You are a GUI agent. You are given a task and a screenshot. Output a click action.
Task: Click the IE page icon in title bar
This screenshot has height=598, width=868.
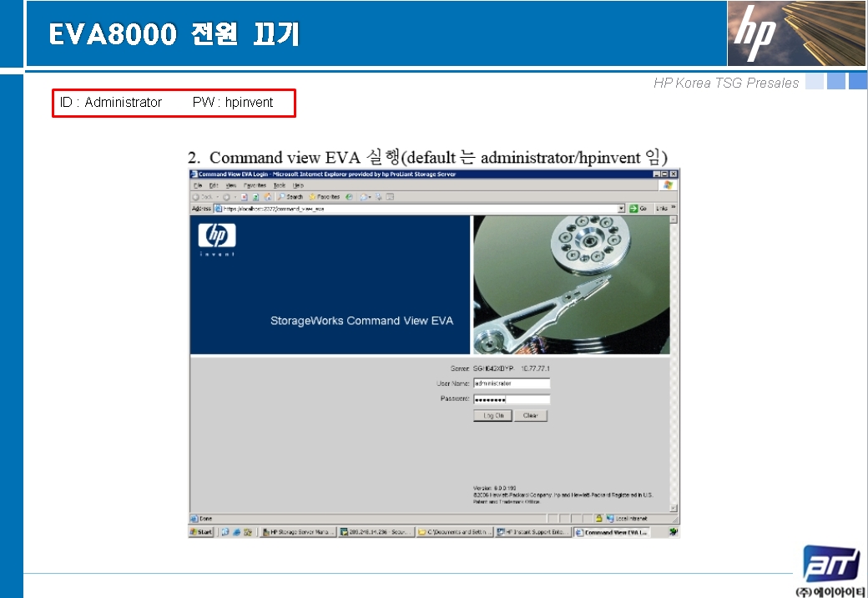(194, 174)
